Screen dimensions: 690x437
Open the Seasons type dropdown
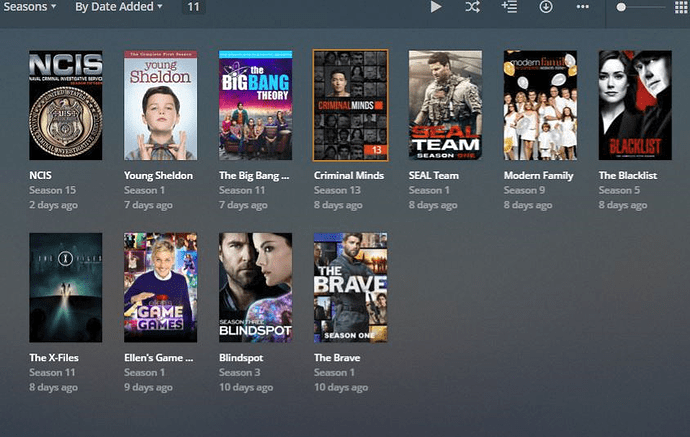29,7
